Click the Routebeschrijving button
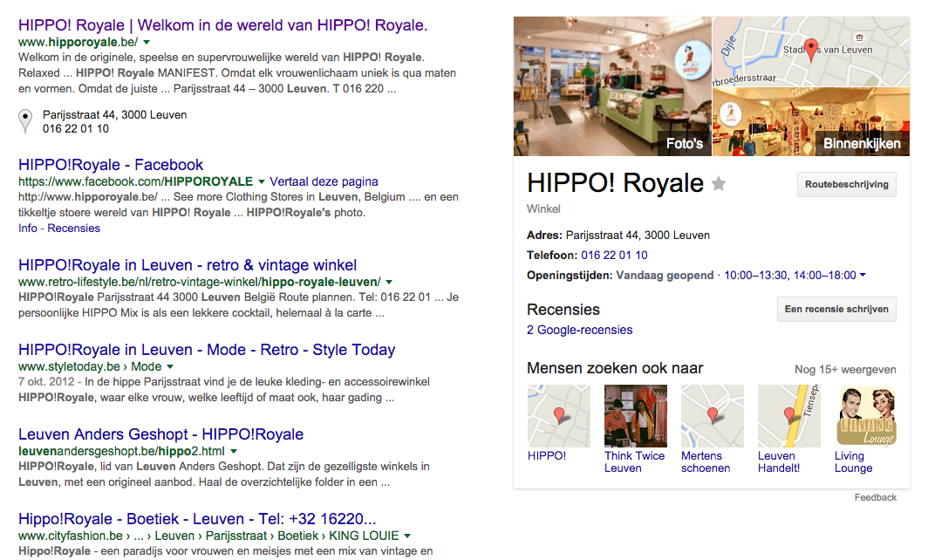Screen dimensions: 928x560 (846, 185)
